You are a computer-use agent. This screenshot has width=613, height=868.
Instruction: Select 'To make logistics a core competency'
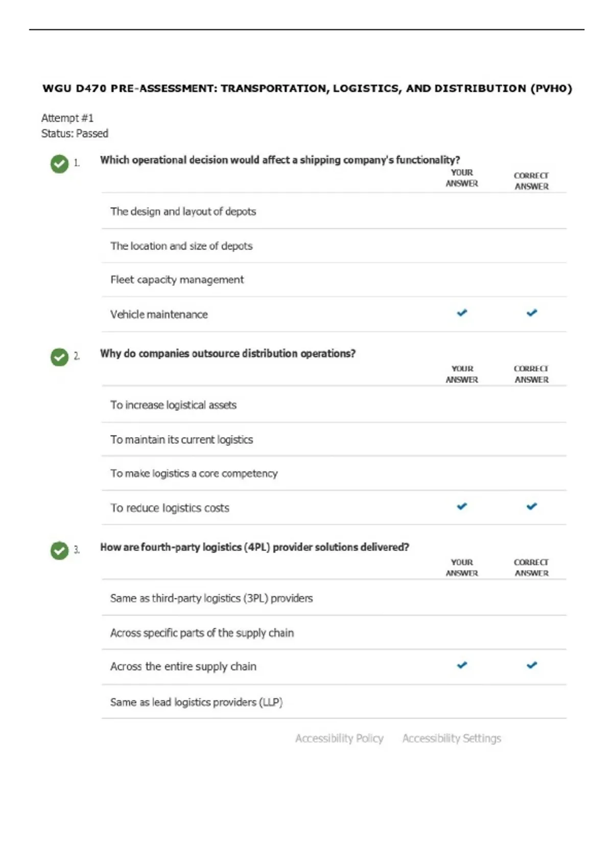tap(334, 473)
